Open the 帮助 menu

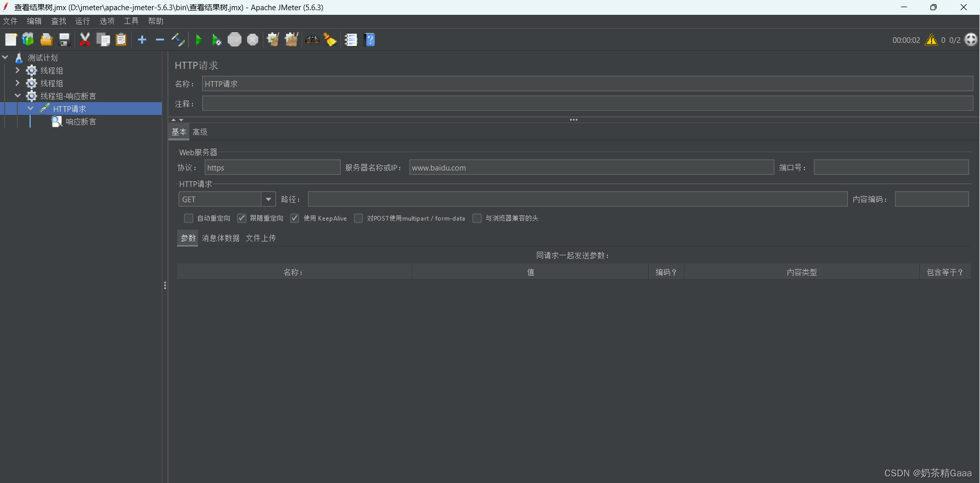click(156, 21)
